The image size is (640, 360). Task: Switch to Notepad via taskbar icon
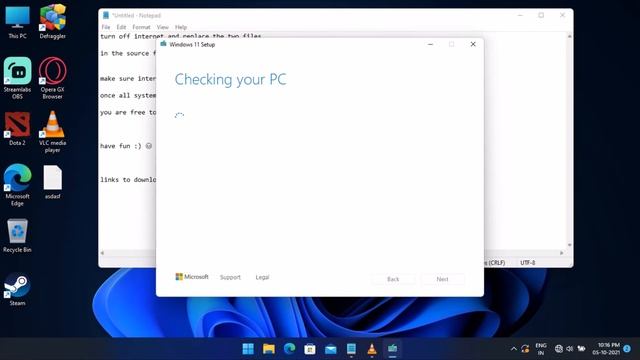(x=351, y=349)
